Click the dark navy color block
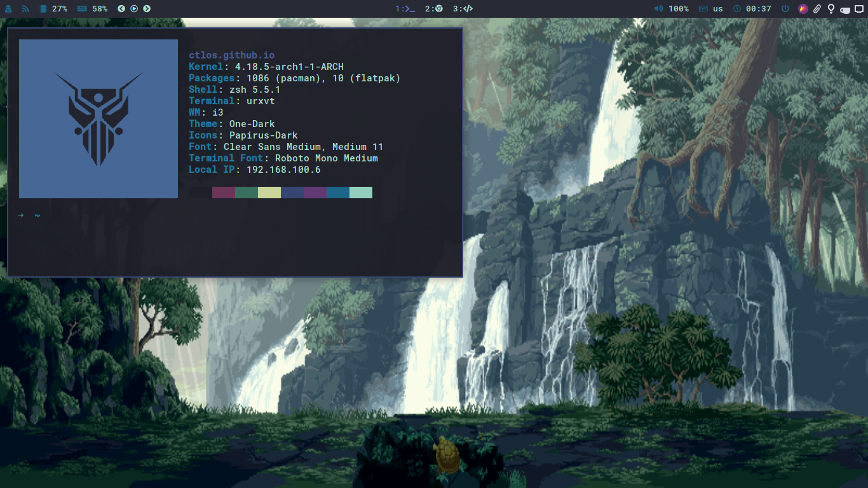Viewport: 868px width, 488px height. click(x=292, y=193)
